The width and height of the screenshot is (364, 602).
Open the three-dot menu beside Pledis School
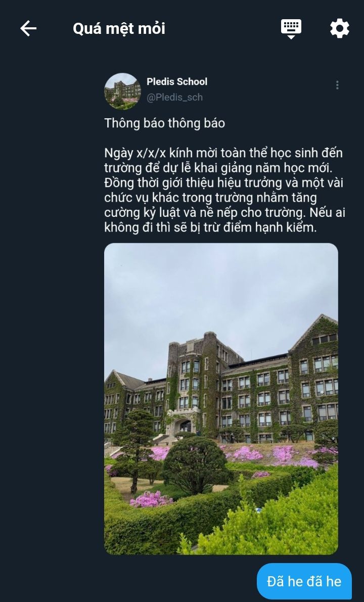click(x=337, y=85)
